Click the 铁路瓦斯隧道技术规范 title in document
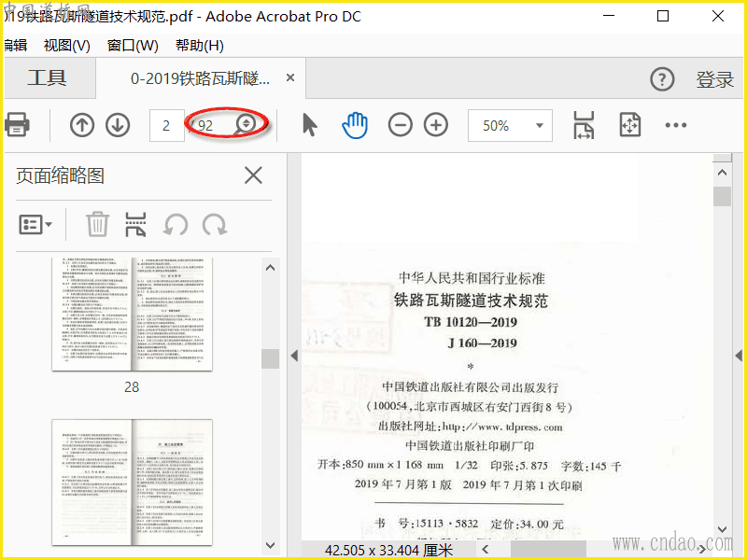747x560 pixels. [x=471, y=301]
